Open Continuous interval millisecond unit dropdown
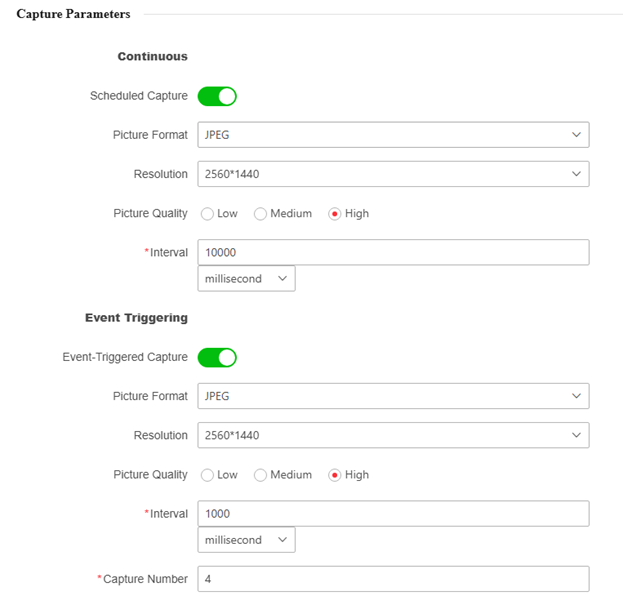Screen dimensions: 623x605 coord(246,279)
